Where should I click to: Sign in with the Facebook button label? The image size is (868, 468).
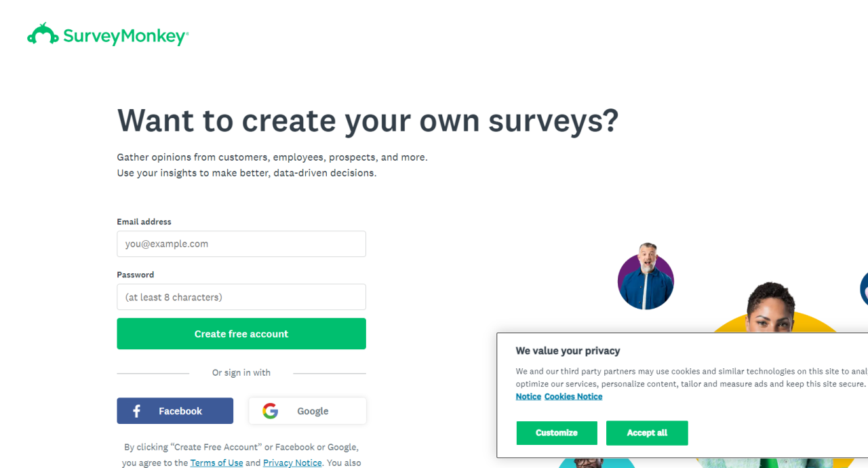180,411
